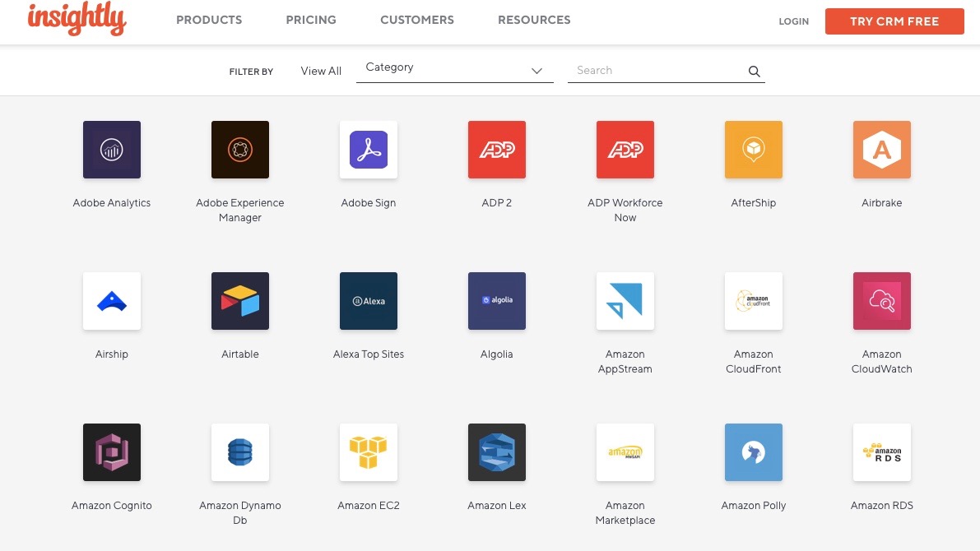Open the Amazon Polly icon
Image resolution: width=980 pixels, height=551 pixels.
754,452
